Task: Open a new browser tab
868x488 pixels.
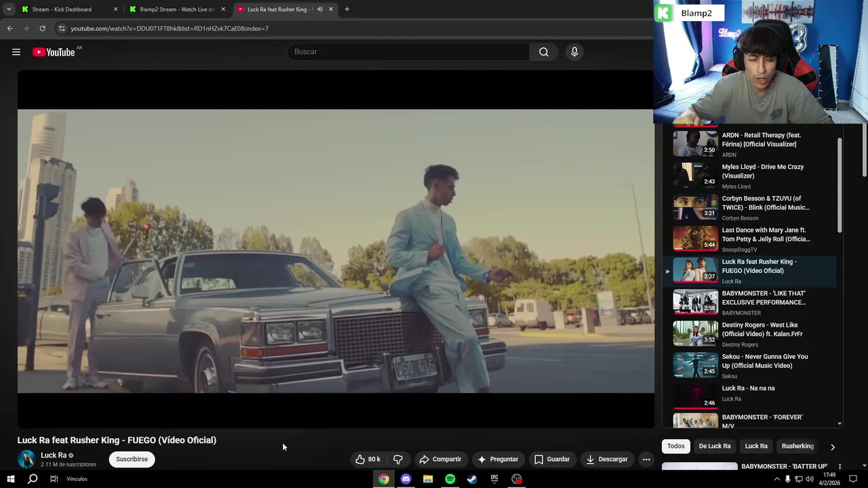Action: click(347, 9)
